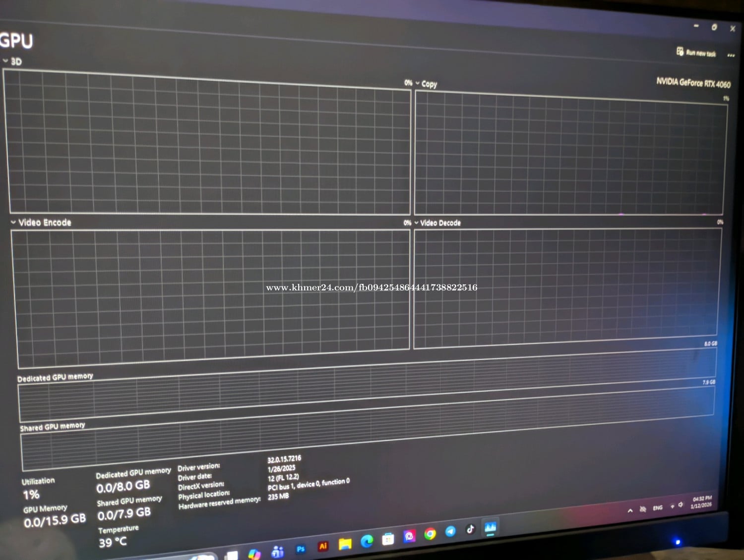Open Microsoft Teams from the taskbar

point(278,551)
